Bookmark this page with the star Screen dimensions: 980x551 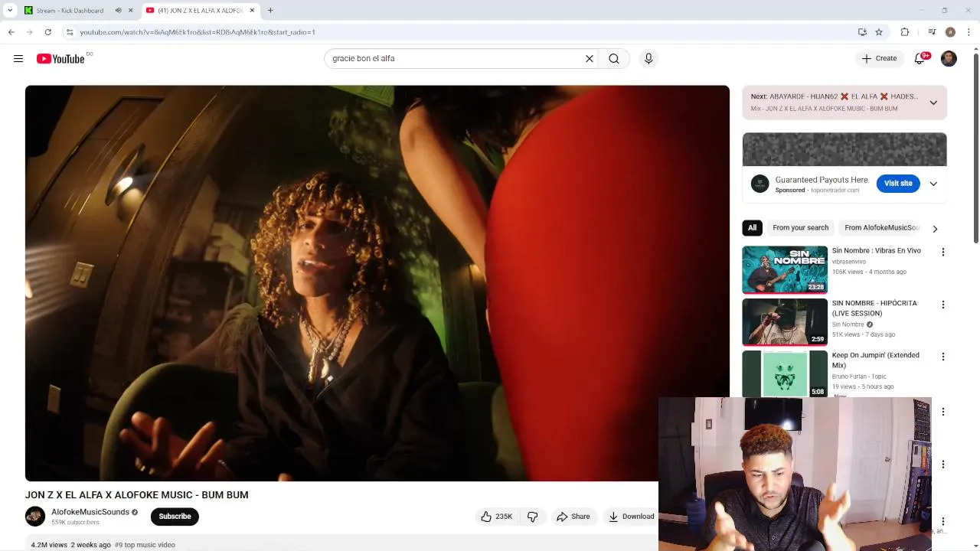879,32
